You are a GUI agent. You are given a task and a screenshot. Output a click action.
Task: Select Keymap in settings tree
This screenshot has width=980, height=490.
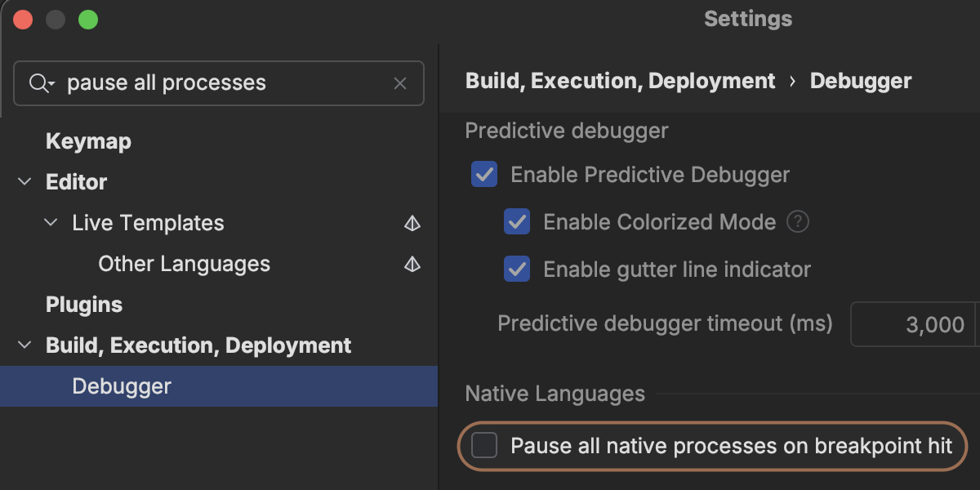click(x=88, y=141)
